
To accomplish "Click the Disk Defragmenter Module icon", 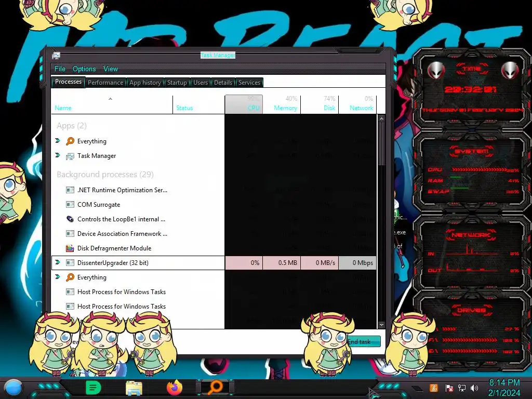I will pyautogui.click(x=70, y=248).
